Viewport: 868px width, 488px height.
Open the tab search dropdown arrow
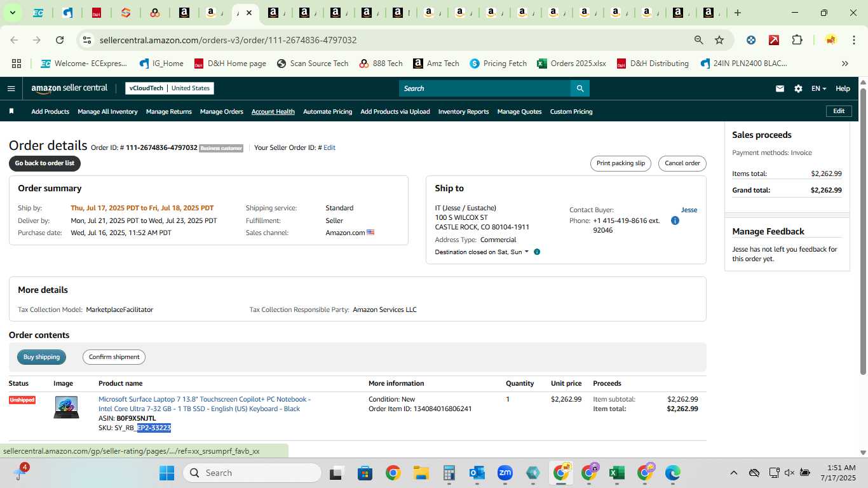pos(12,13)
